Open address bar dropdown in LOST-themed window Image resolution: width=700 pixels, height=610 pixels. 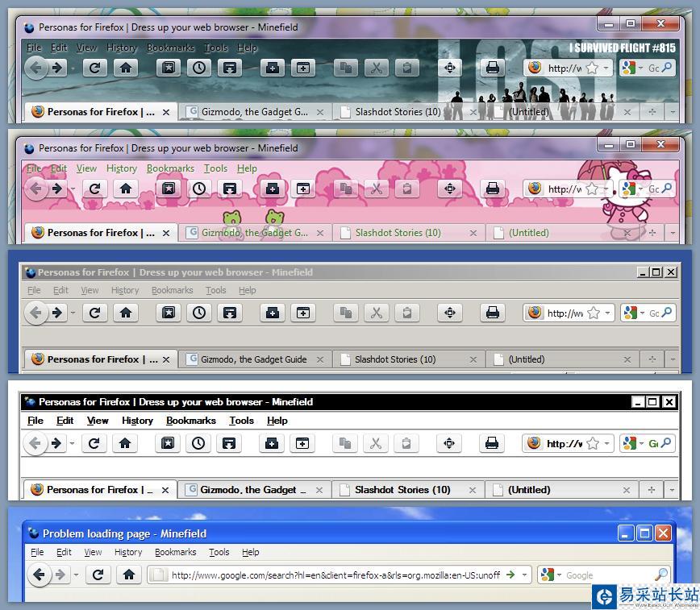tap(606, 68)
